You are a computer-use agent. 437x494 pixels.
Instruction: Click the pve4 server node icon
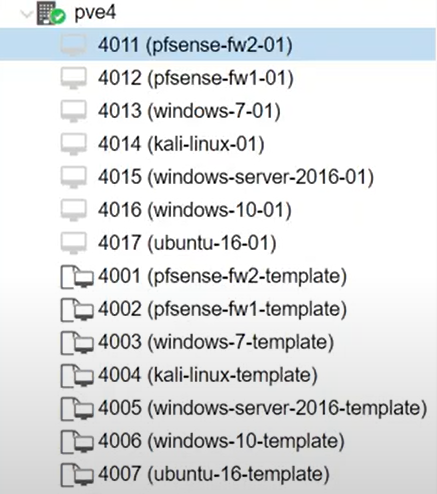click(51, 13)
